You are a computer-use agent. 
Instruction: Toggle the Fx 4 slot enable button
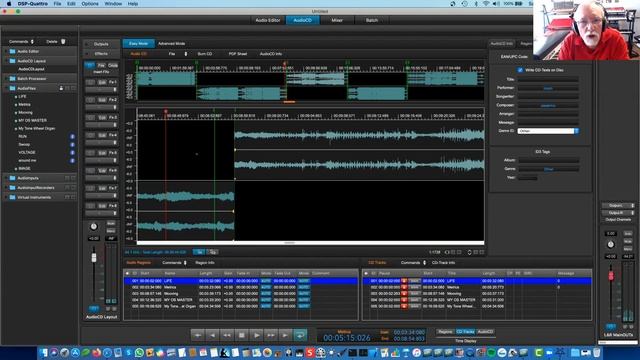[x=90, y=135]
